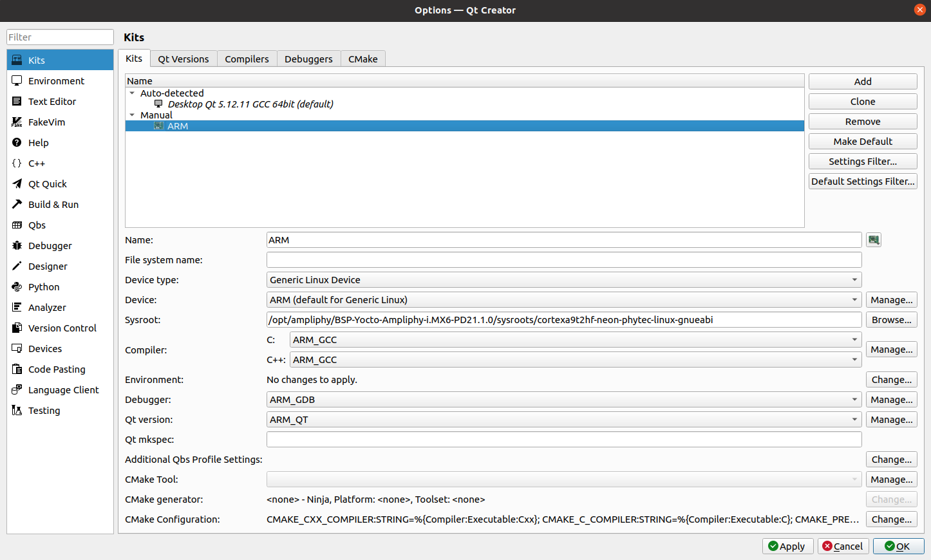Image resolution: width=931 pixels, height=560 pixels.
Task: Click the Sysroot path field
Action: [564, 320]
